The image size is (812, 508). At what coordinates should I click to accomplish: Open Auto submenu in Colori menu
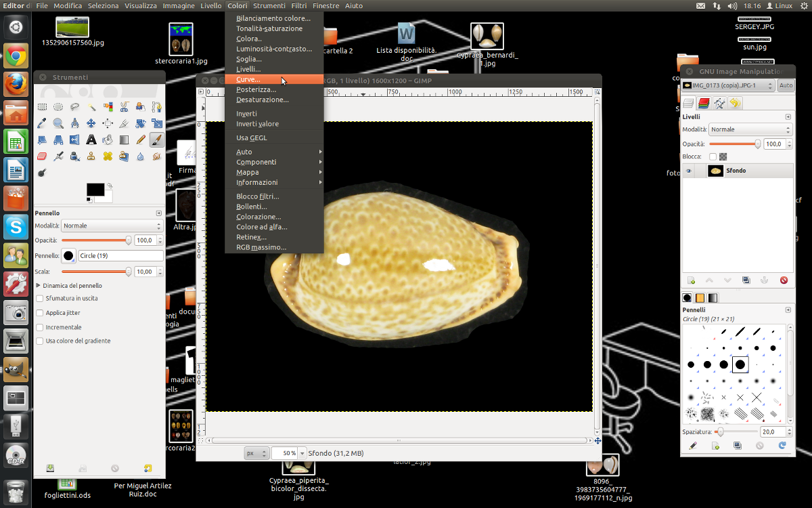[274, 152]
